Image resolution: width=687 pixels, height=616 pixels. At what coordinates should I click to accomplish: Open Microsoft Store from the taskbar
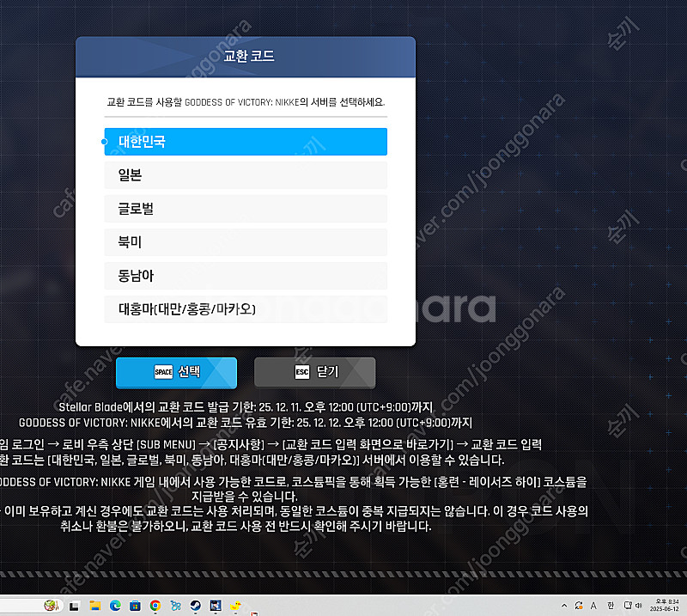click(136, 606)
